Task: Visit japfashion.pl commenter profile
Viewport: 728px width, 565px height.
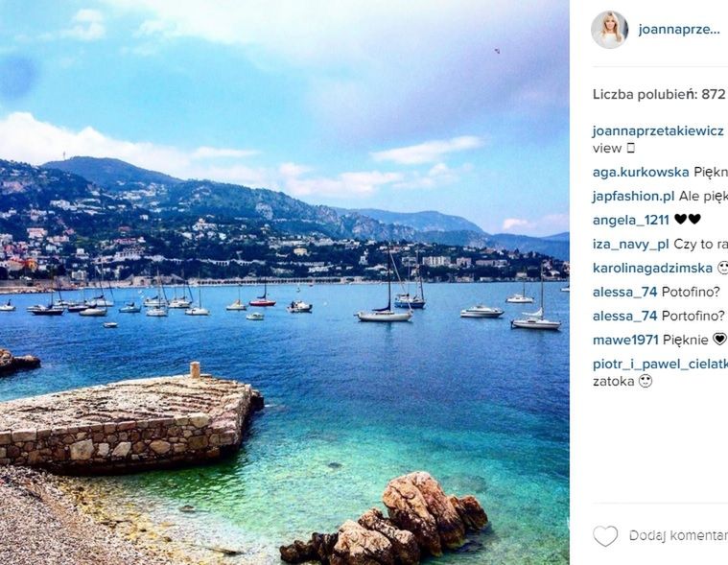Action: [x=633, y=197]
